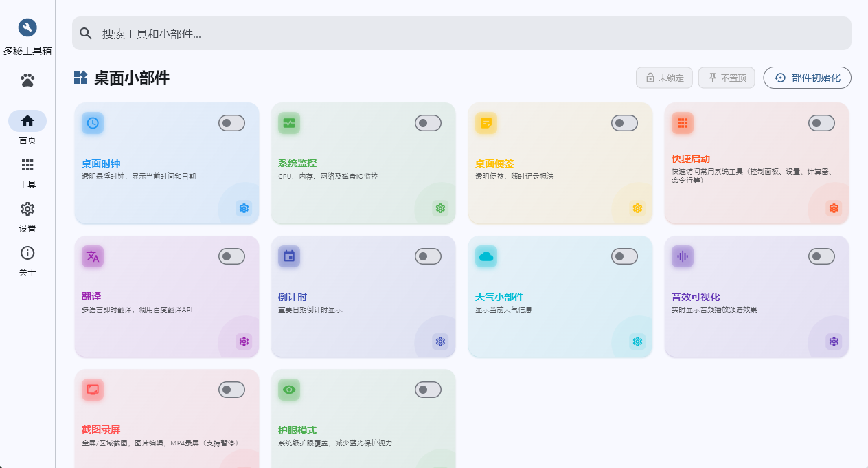The height and width of the screenshot is (468, 868).
Task: Enable the 桌面时钟 widget switch
Action: click(x=232, y=123)
